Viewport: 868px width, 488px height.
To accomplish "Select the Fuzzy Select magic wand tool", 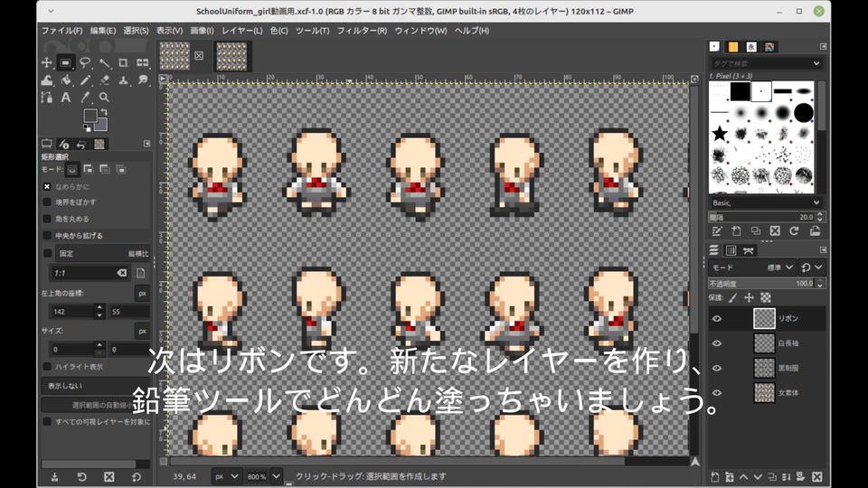I will coord(104,62).
